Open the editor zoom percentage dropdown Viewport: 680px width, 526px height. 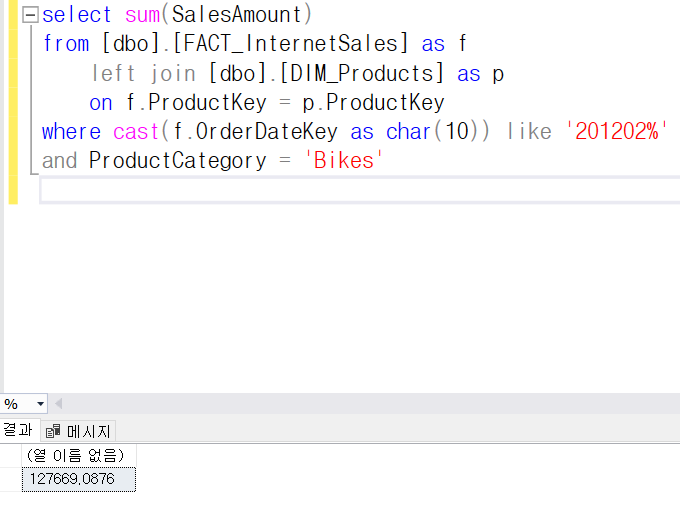pos(40,404)
